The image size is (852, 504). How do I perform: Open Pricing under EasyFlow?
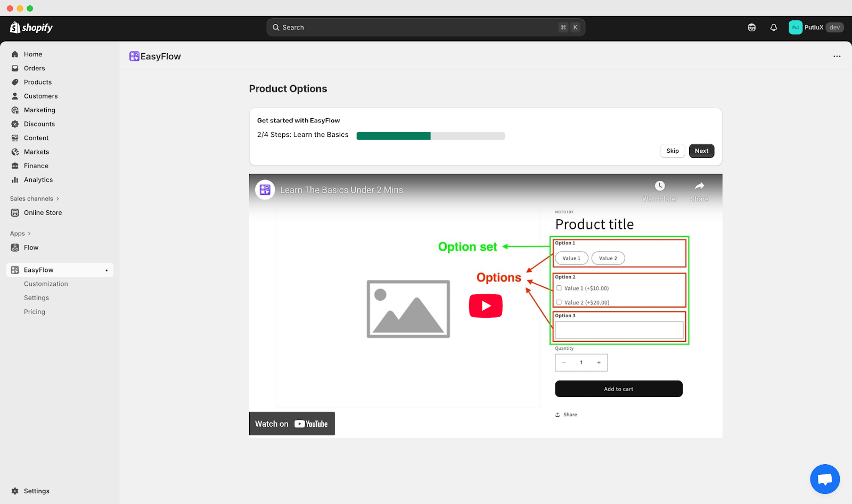click(x=34, y=311)
